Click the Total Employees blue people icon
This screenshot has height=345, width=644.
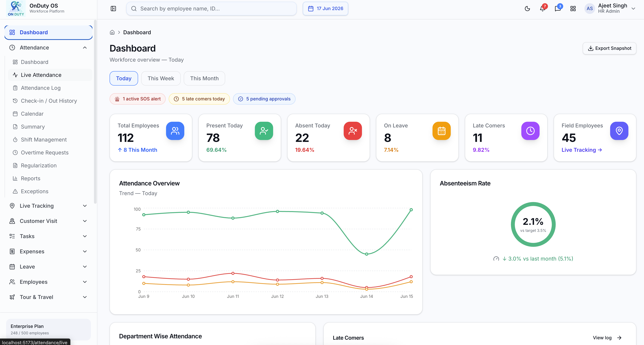[x=175, y=131]
